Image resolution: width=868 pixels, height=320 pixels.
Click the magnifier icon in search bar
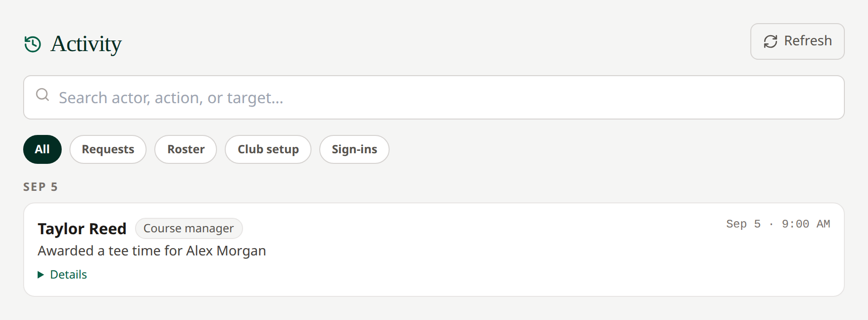[x=42, y=94]
